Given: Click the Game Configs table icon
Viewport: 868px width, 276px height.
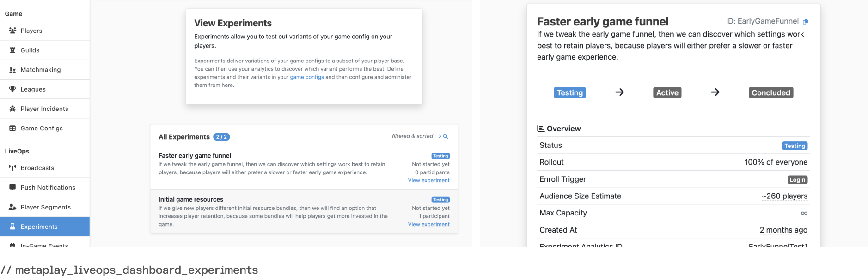Looking at the screenshot, I should (x=12, y=128).
